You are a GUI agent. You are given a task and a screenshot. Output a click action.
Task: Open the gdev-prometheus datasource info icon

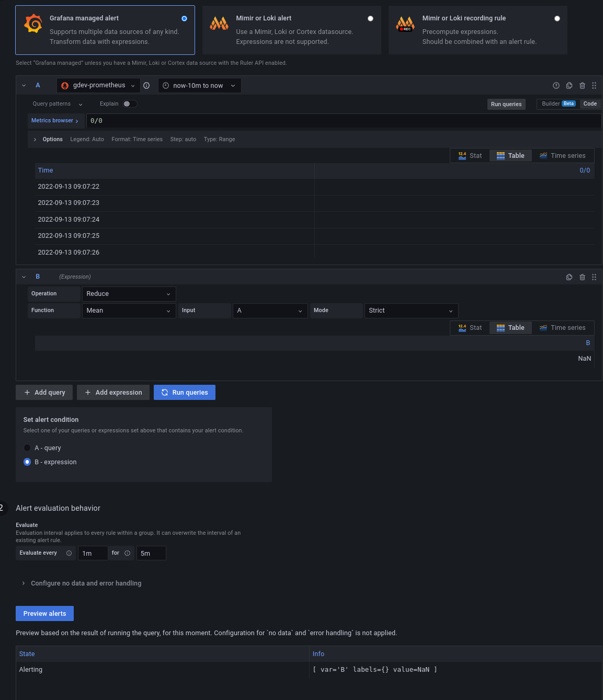pyautogui.click(x=146, y=85)
